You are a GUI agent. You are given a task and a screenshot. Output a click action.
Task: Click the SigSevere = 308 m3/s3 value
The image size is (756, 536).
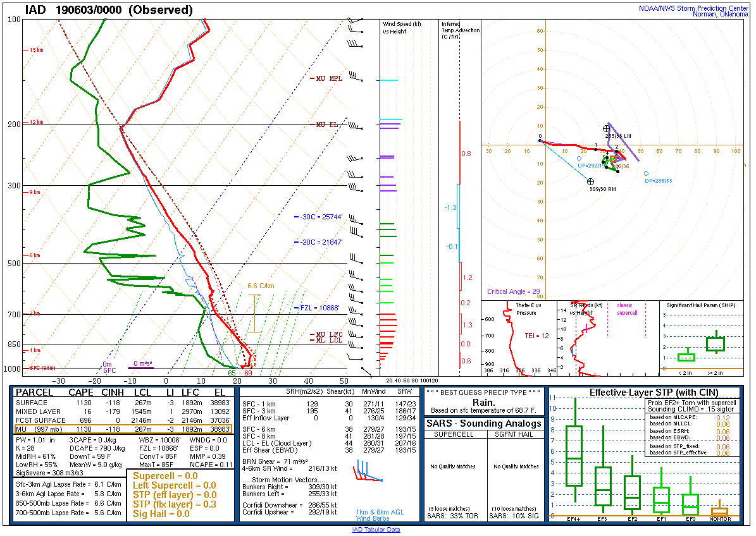click(49, 473)
